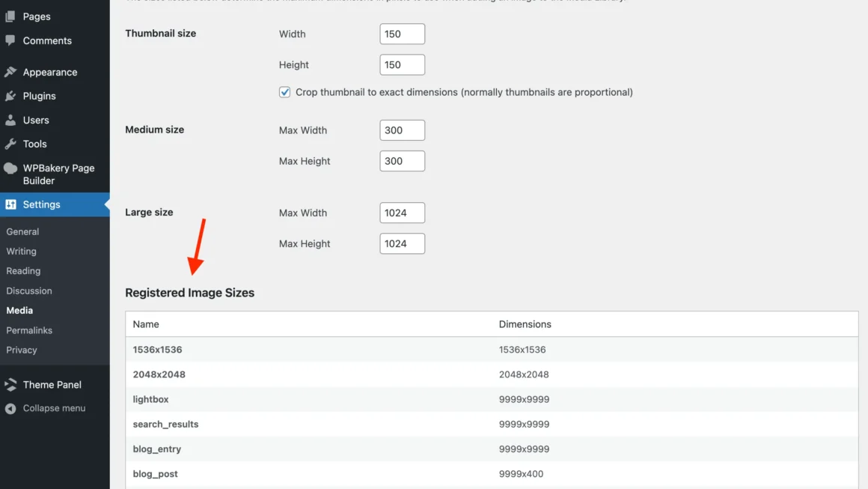This screenshot has width=868, height=489.
Task: Click the Comments speech bubble icon
Action: tap(10, 40)
